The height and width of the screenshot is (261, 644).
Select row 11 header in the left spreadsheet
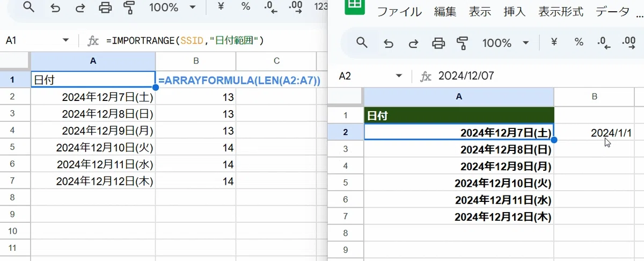click(16, 249)
